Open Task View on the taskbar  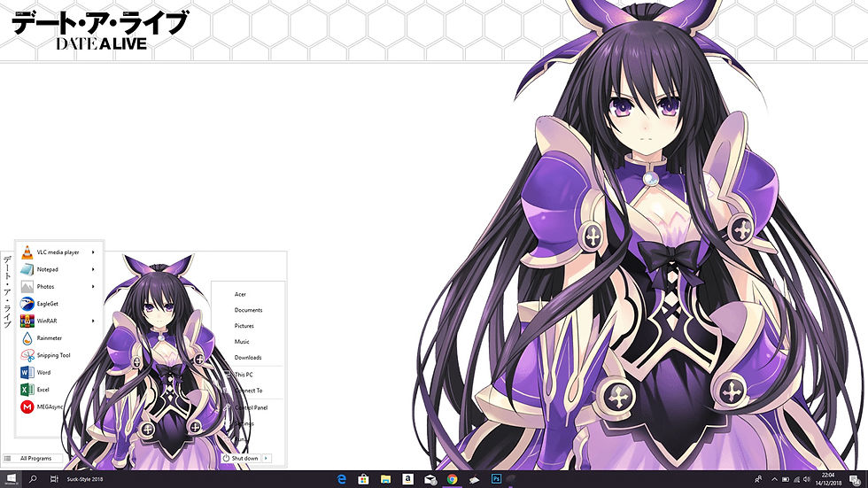coord(54,479)
